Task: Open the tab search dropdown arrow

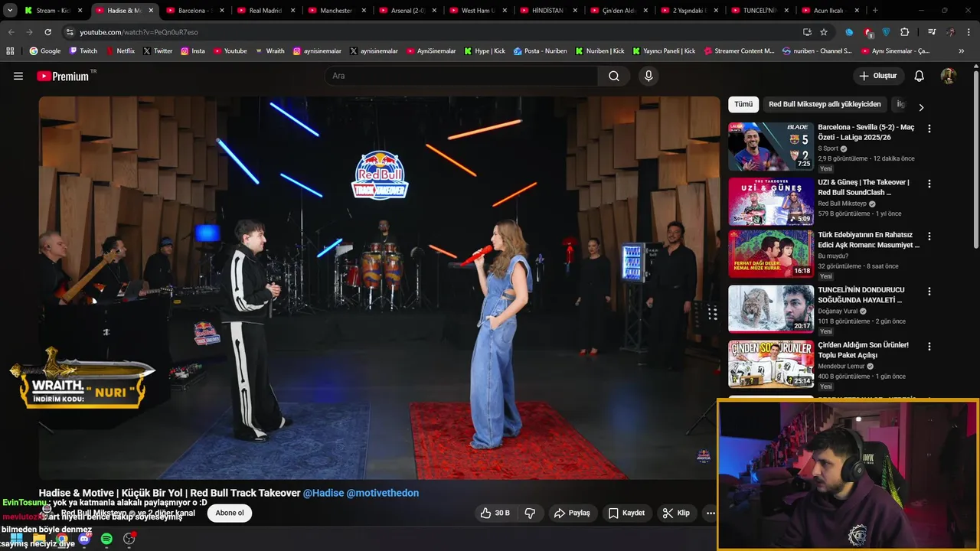Action: [10, 11]
